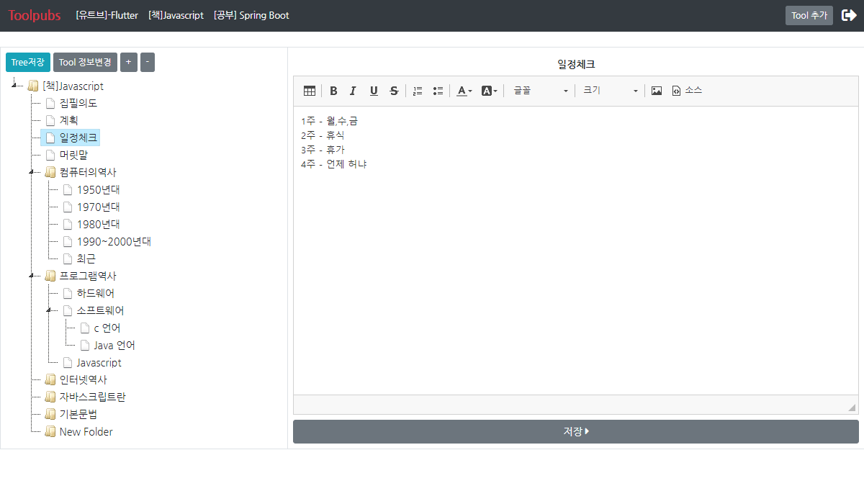Viewport: 864px width, 504px height.
Task: Insert an unordered bullet list
Action: pos(438,91)
